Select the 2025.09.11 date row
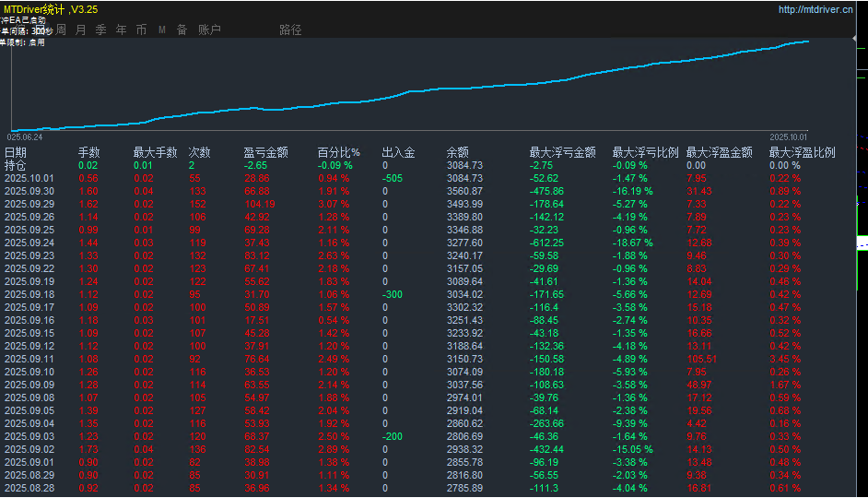Viewport: 868px width, 498px height. [x=29, y=359]
